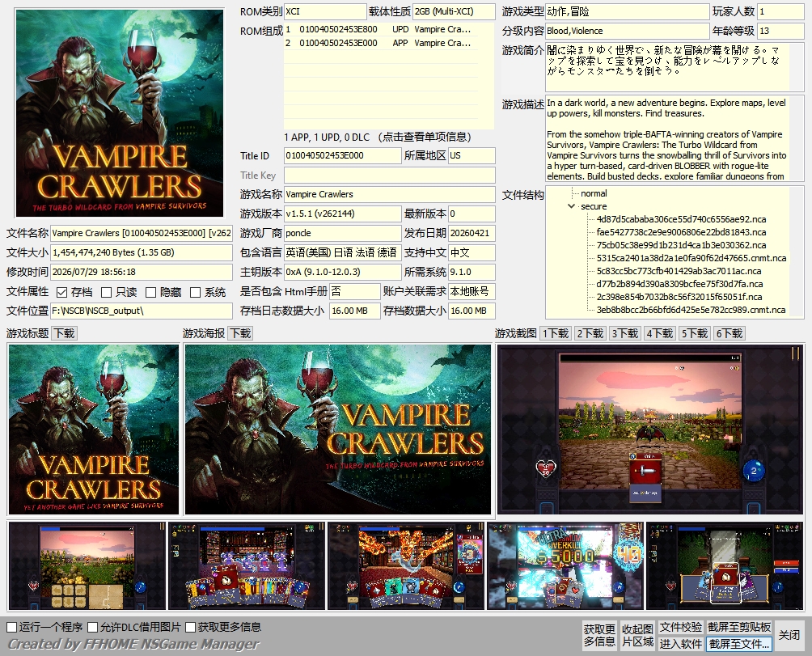Select 4d87d5cababa306ce55d740c6556ae92.nca file
This screenshot has width=812, height=656.
pyautogui.click(x=681, y=219)
